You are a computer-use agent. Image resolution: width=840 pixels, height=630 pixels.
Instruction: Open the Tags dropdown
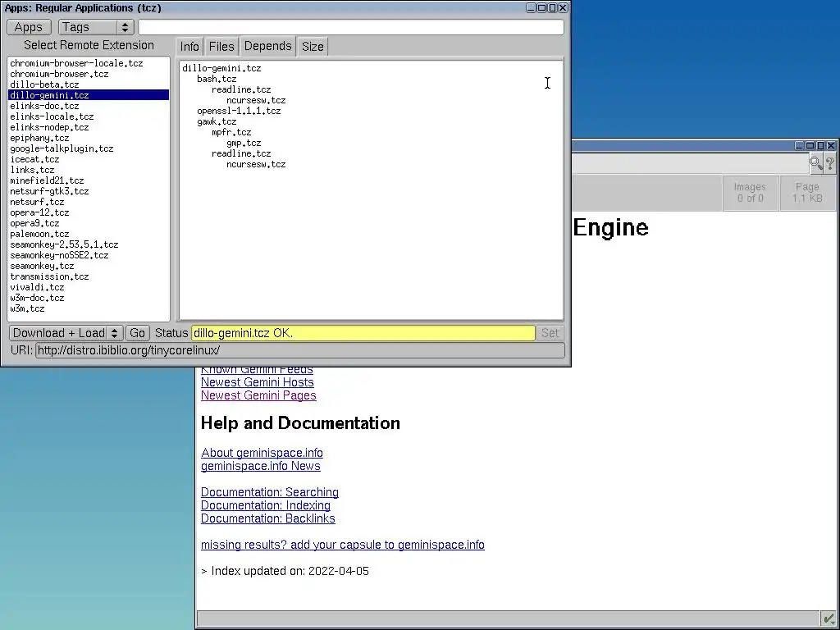pyautogui.click(x=96, y=27)
